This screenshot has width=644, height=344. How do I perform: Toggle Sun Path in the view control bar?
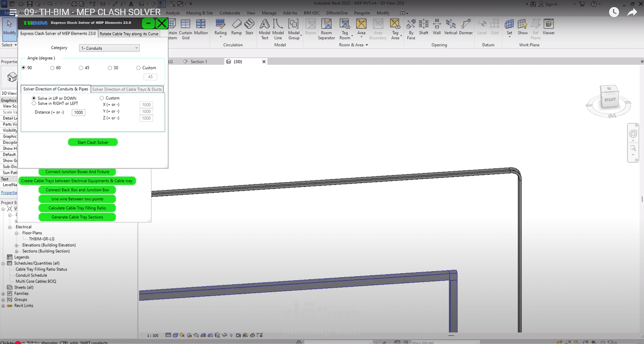pyautogui.click(x=231, y=335)
